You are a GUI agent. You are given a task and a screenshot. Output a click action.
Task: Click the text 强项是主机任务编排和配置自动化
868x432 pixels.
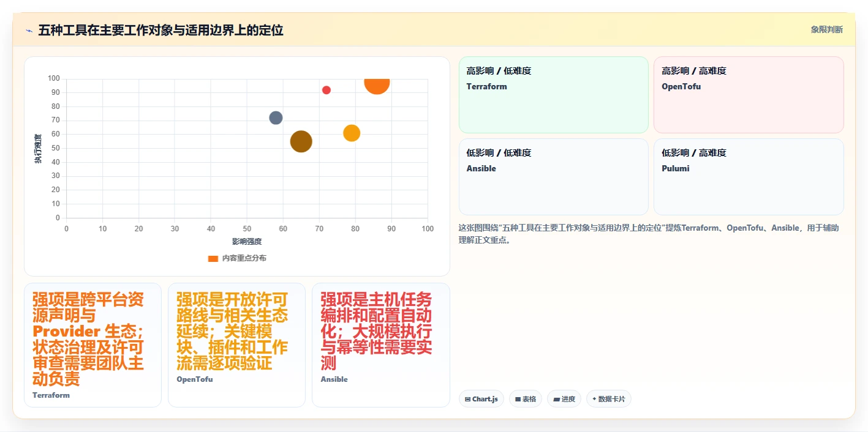376,316
